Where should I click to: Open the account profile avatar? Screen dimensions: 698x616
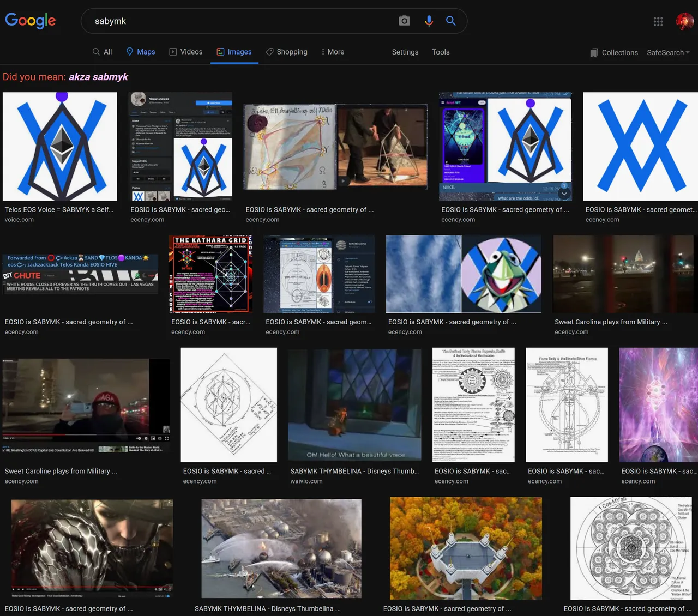[x=685, y=21]
